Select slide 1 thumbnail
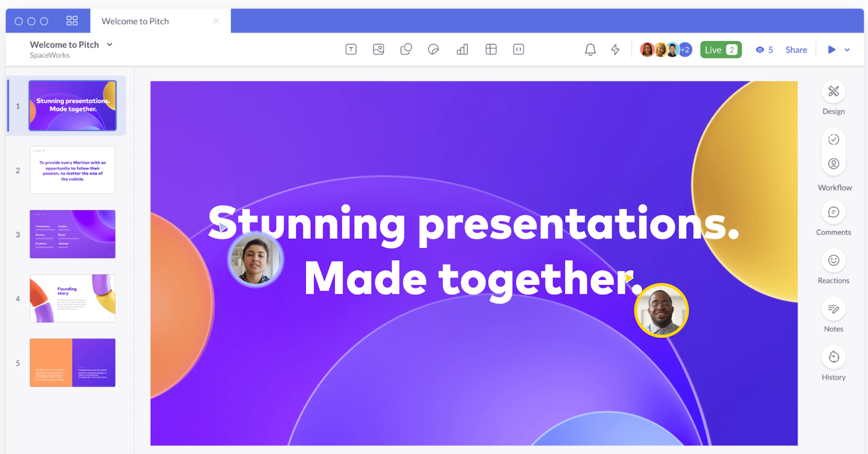Screen dimensions: 868x454 [x=73, y=105]
